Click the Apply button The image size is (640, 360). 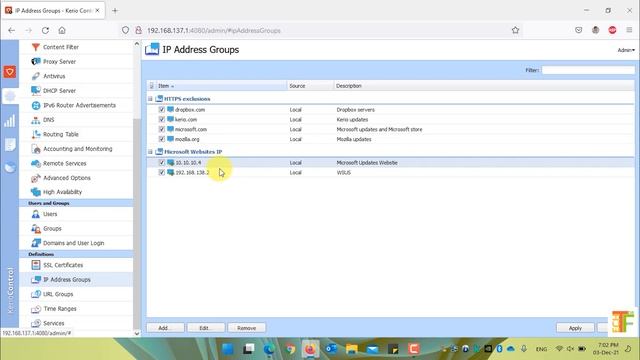(575, 328)
